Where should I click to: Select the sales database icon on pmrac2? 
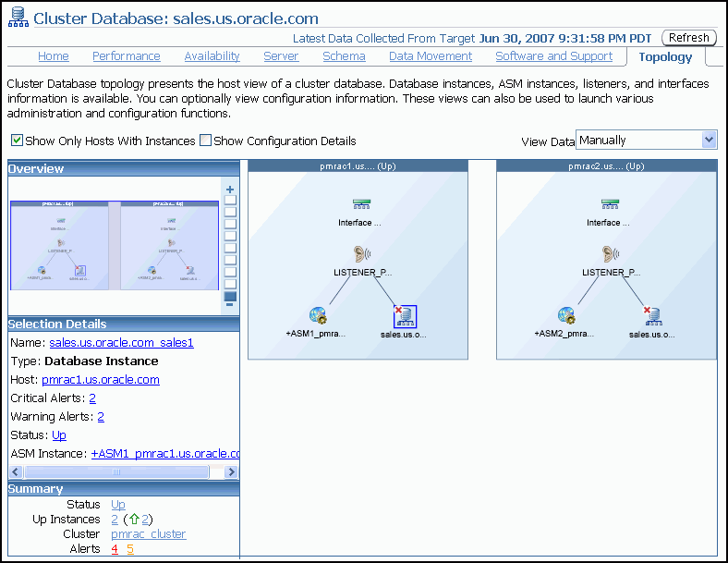(x=653, y=315)
